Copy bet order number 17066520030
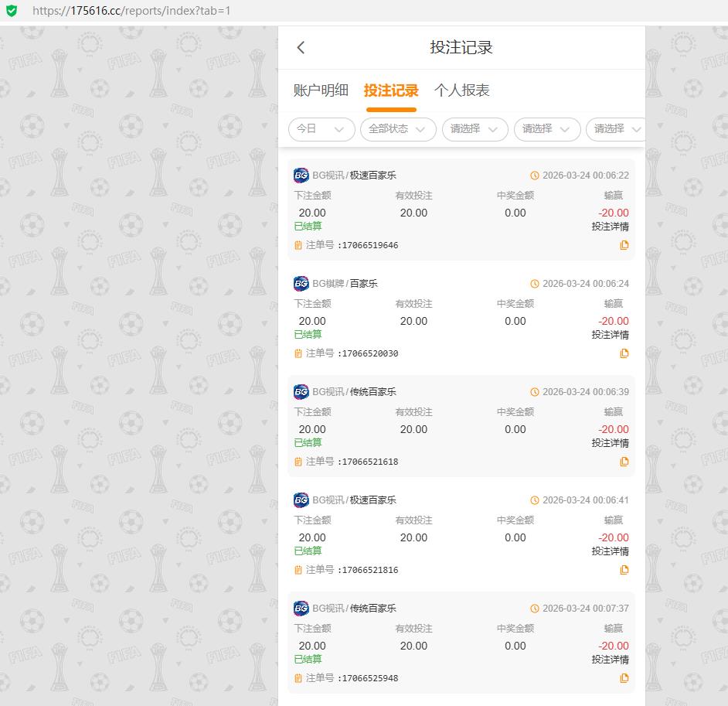This screenshot has width=728, height=706. [624, 354]
